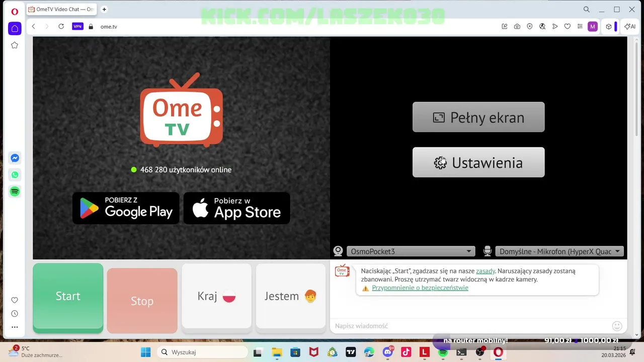Get app on Google Play
The height and width of the screenshot is (362, 644).
[x=126, y=208]
